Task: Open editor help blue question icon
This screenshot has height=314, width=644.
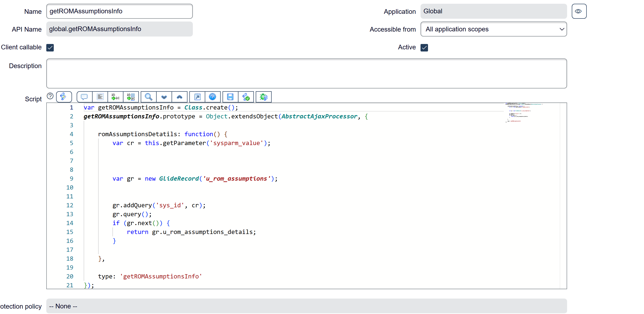Action: [212, 97]
